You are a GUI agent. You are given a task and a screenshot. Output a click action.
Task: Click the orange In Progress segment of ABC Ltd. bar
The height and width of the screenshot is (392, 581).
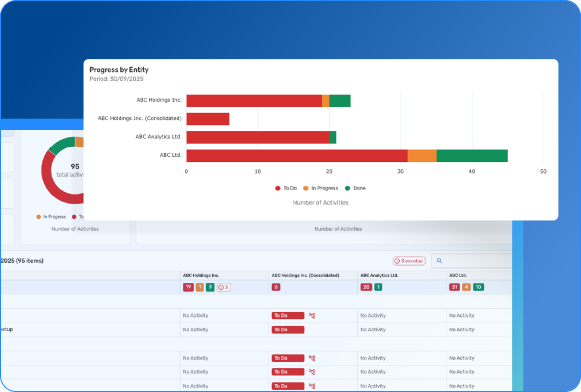(x=422, y=156)
